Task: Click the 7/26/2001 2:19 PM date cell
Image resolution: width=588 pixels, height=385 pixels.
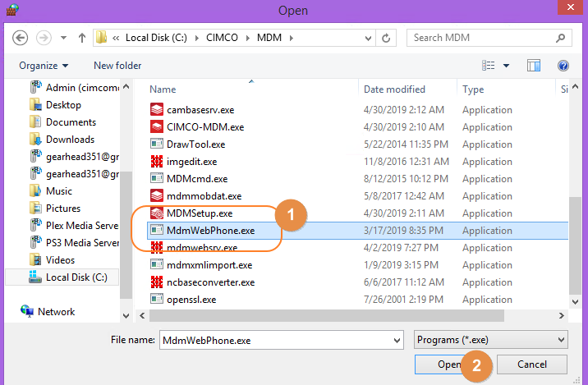Action: (x=403, y=300)
